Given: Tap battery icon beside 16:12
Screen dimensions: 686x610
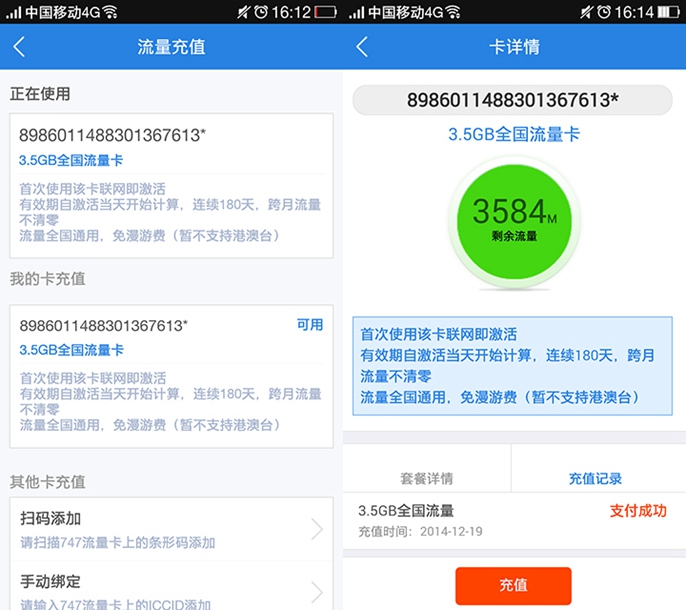Looking at the screenshot, I should (x=325, y=12).
